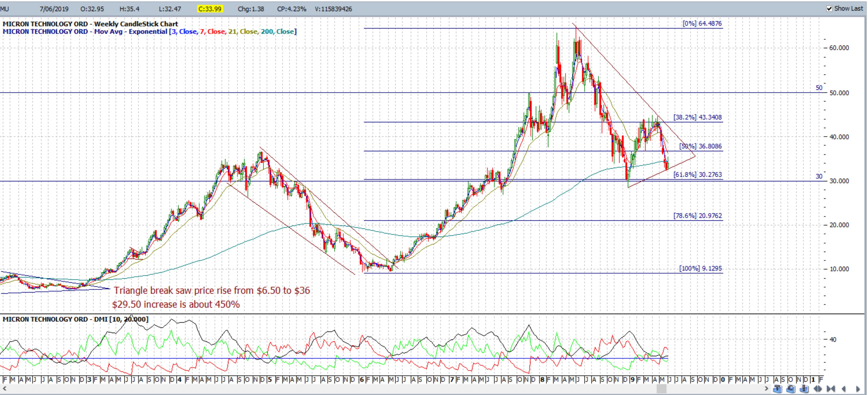Screen dimensions: 868x395
Task: Click the V:115839426 volume value
Action: 333,9
